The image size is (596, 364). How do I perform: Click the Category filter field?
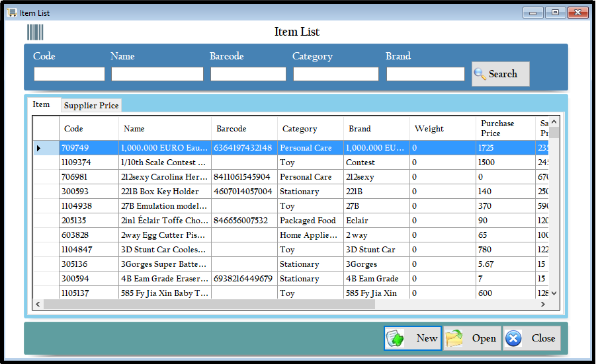[x=335, y=74]
